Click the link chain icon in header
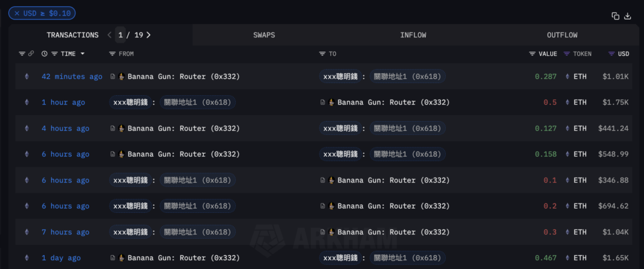This screenshot has height=269, width=644. 31,54
